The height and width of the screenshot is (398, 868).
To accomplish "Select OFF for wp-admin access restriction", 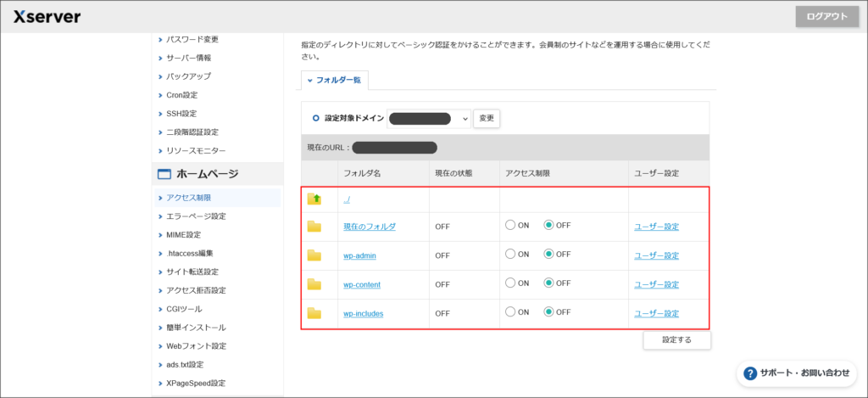I will click(x=548, y=254).
